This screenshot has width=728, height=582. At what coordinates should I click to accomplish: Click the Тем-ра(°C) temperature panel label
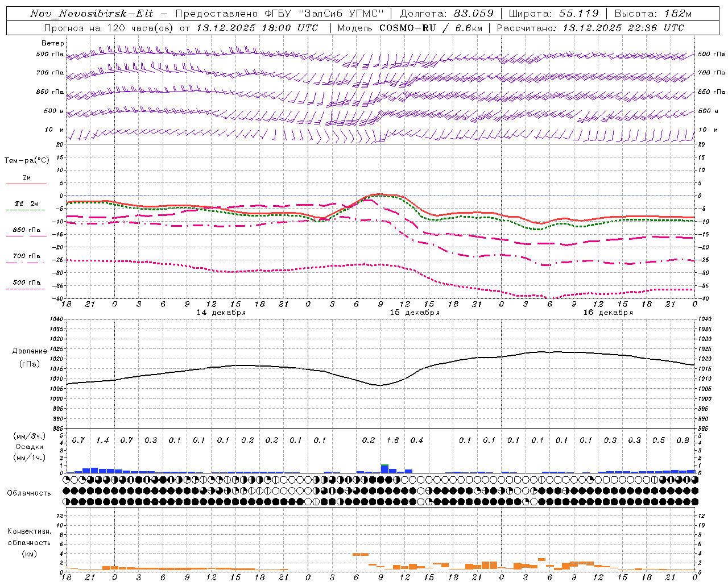27,161
